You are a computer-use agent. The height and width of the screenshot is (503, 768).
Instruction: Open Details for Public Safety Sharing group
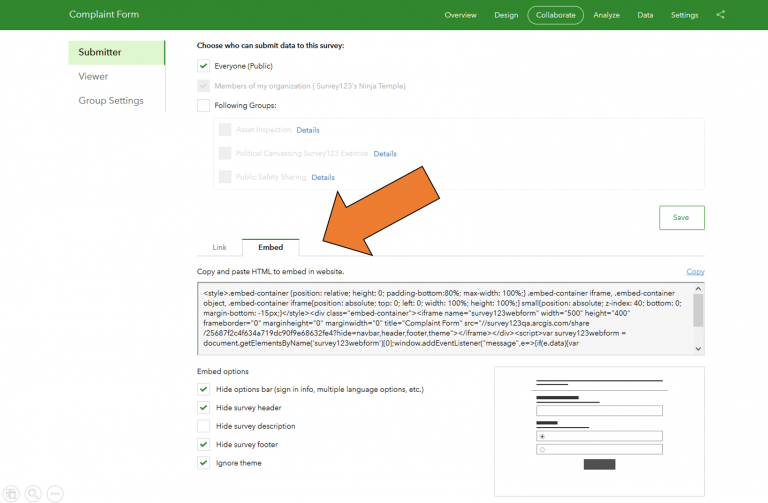coord(323,177)
